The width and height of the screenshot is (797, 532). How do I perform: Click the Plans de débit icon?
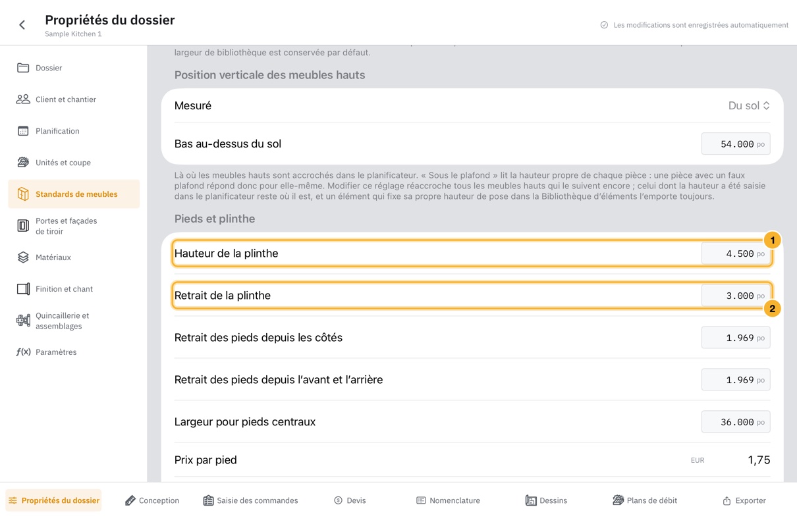pyautogui.click(x=618, y=500)
